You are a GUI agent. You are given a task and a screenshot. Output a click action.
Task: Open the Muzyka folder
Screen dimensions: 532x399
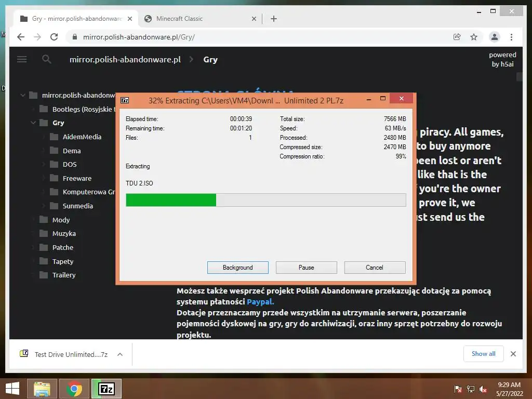point(64,233)
